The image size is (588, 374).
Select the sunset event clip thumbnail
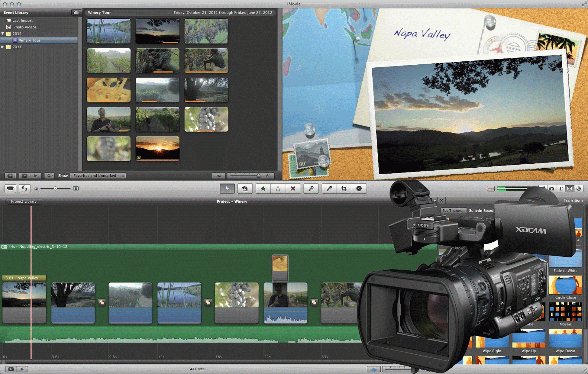coord(158,149)
